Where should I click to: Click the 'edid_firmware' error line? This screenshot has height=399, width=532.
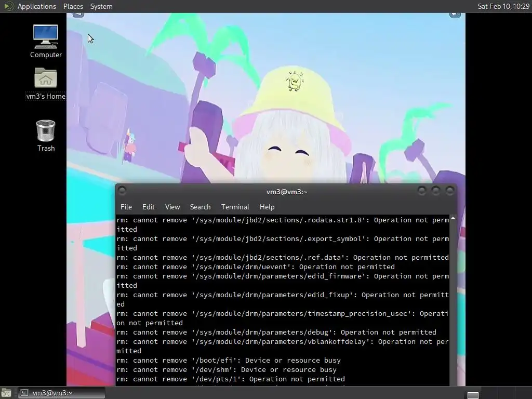pyautogui.click(x=283, y=281)
